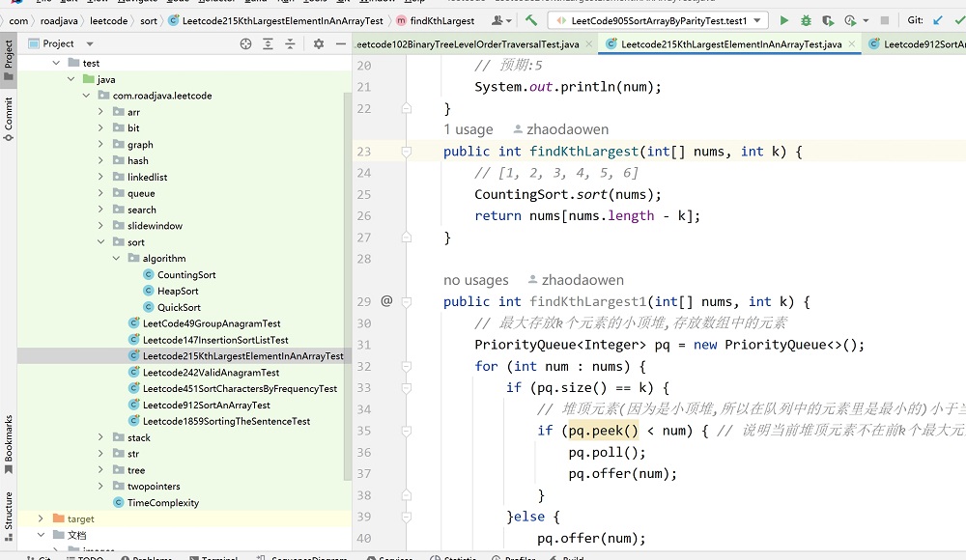Fold the for loop at line 32
The height and width of the screenshot is (560, 966).
(x=407, y=366)
